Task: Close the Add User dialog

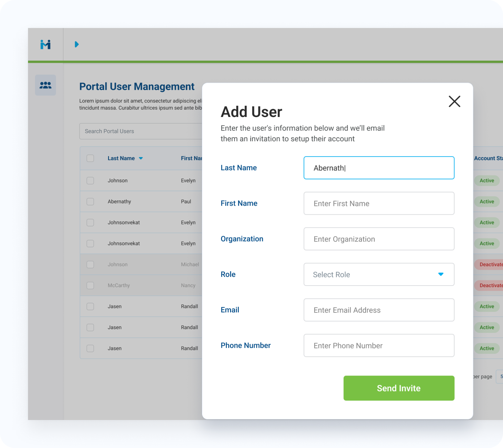Action: [454, 101]
